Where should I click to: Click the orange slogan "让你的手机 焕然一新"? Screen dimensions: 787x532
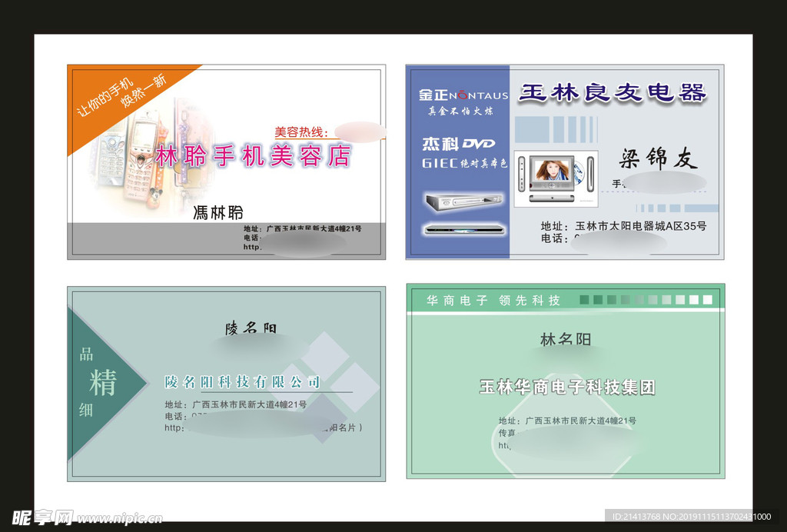[x=121, y=95]
